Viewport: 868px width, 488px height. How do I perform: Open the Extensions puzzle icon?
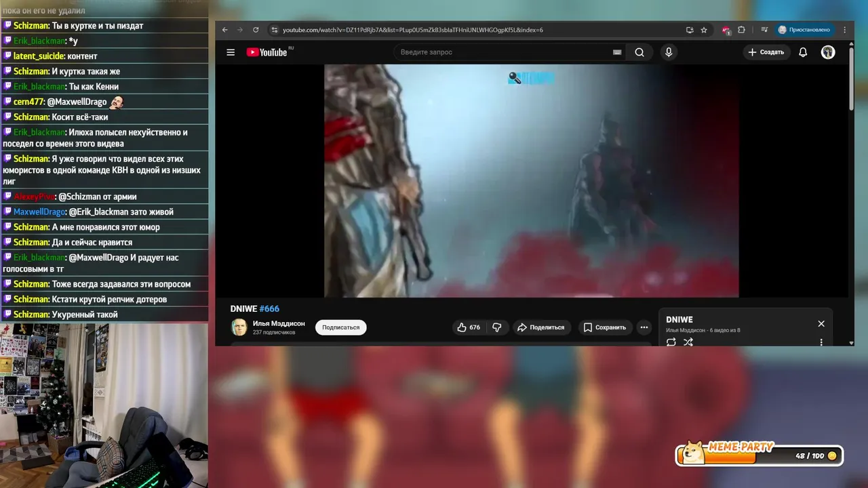741,30
